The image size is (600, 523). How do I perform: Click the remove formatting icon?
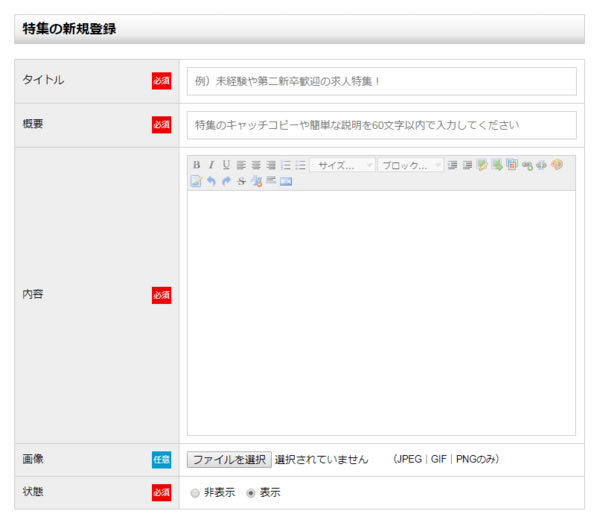tap(256, 181)
